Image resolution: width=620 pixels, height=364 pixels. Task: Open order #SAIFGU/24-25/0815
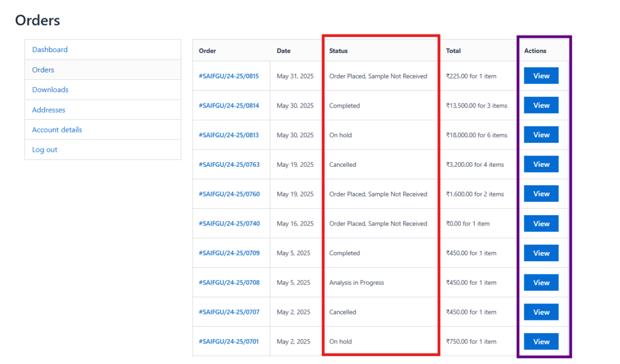pos(229,76)
